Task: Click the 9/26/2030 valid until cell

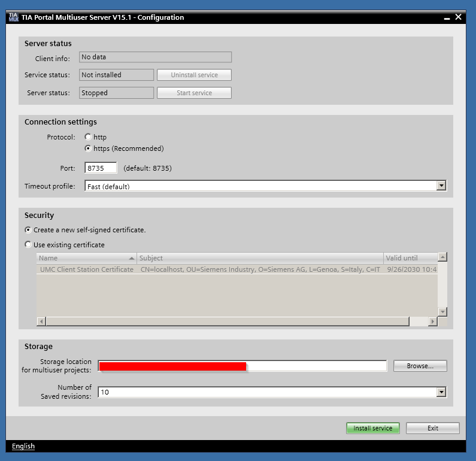Action: coord(412,269)
